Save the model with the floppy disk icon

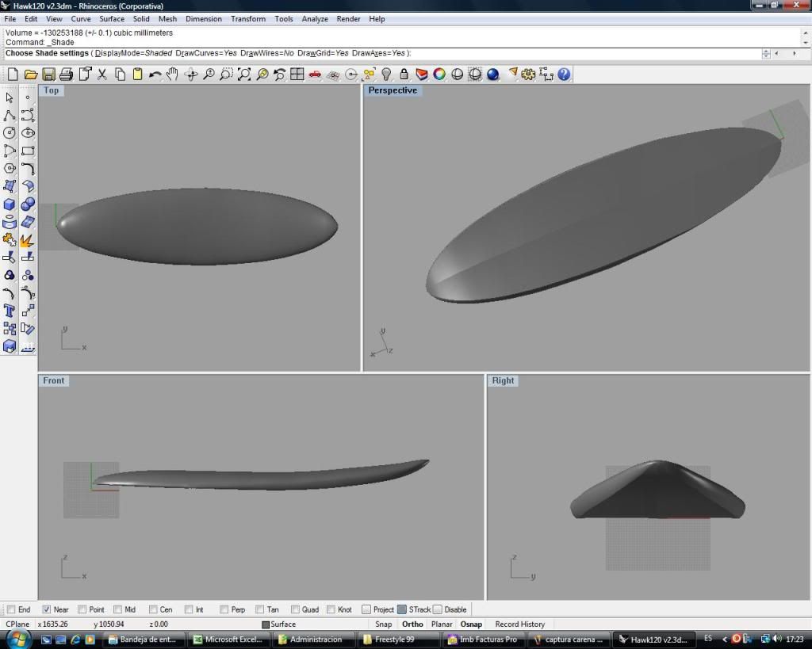(x=48, y=74)
